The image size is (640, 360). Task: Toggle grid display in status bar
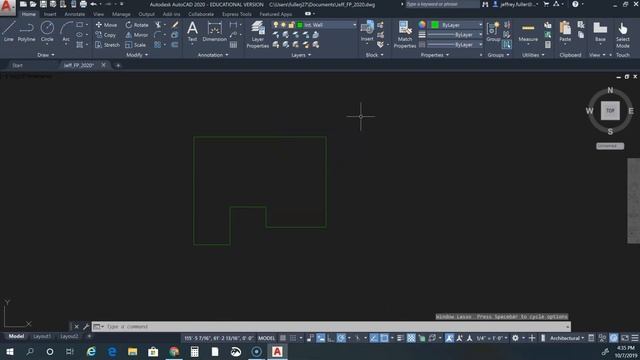(282, 338)
